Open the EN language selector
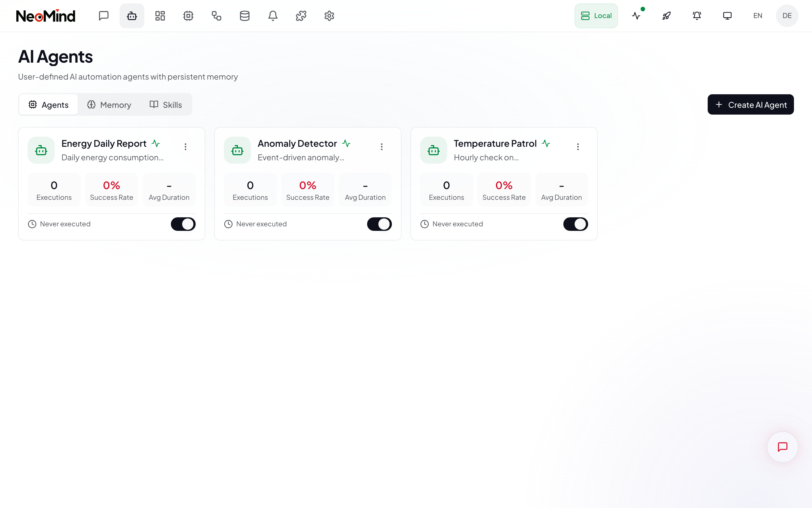 pyautogui.click(x=758, y=16)
